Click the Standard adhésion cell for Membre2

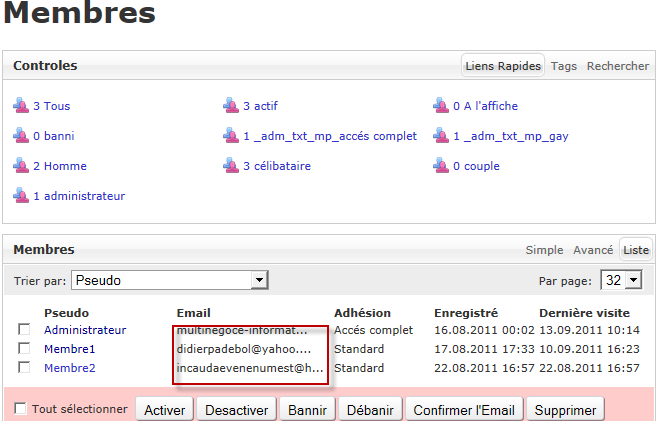359,368
